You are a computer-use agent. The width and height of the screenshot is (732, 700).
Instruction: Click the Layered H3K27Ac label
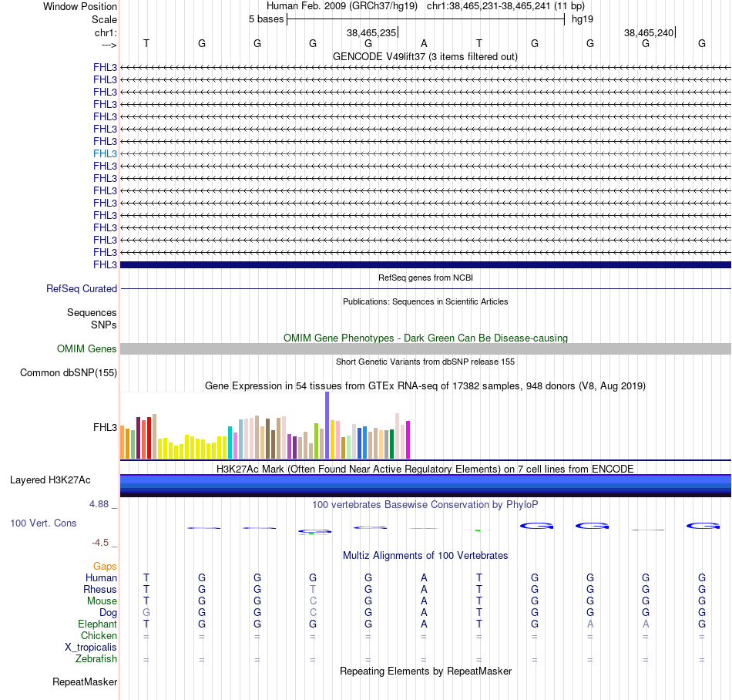click(50, 480)
